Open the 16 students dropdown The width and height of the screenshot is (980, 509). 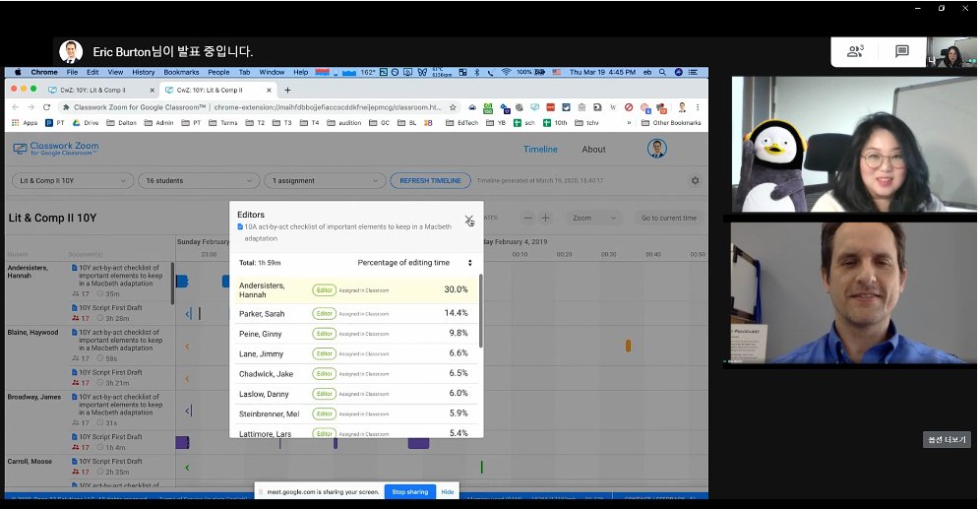coord(199,181)
